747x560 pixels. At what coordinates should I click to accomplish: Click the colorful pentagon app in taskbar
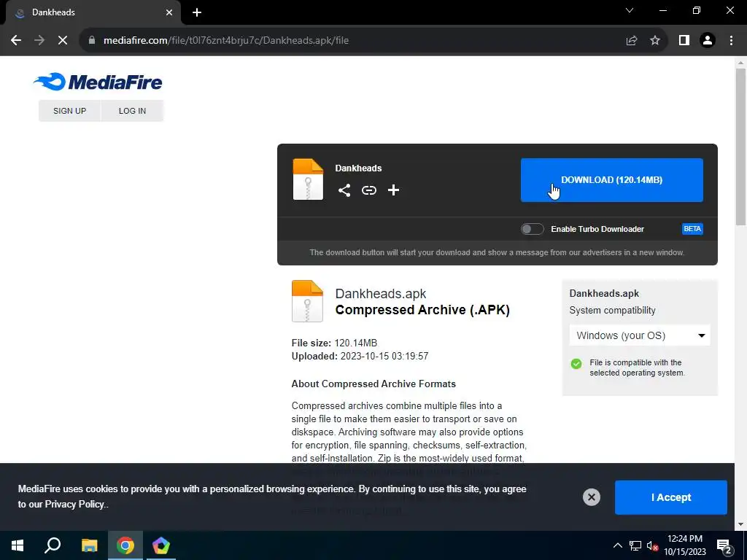[x=161, y=545]
